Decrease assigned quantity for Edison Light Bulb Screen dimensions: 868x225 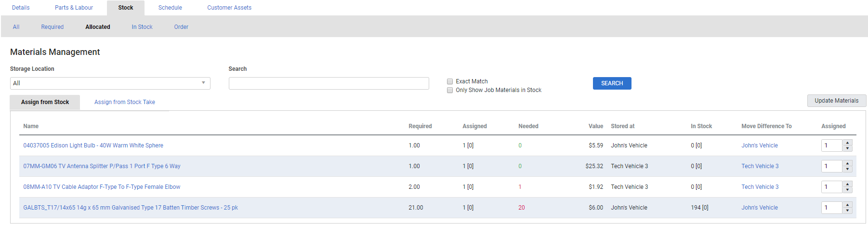[x=847, y=148]
